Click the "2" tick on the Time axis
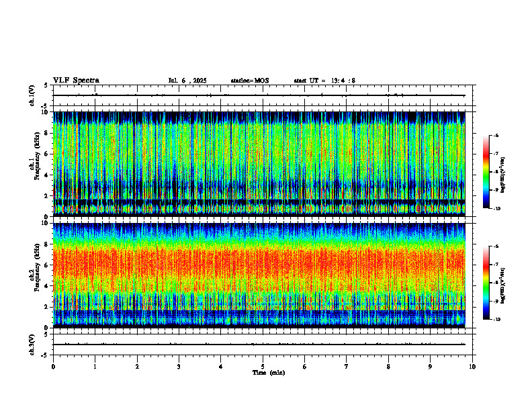Viewport: 532px width, 411px height. (137, 367)
